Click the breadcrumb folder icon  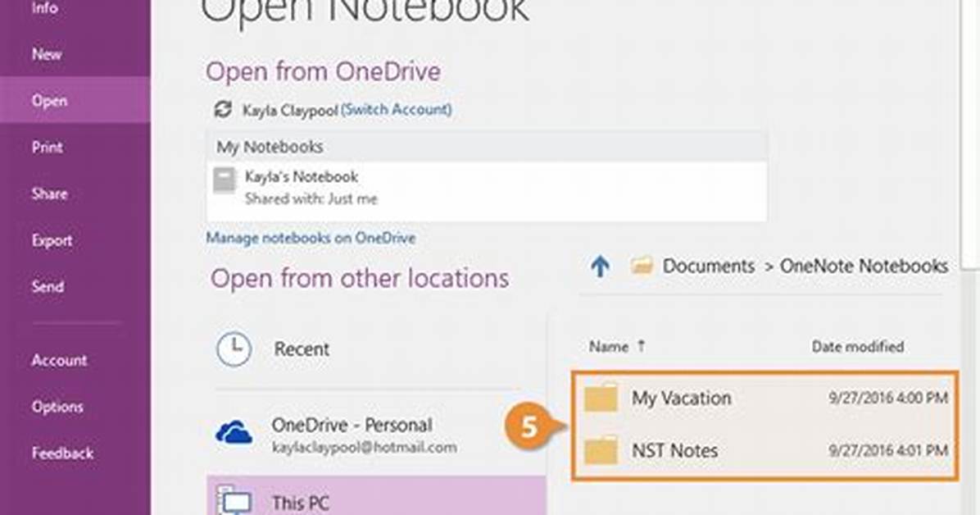click(x=642, y=266)
